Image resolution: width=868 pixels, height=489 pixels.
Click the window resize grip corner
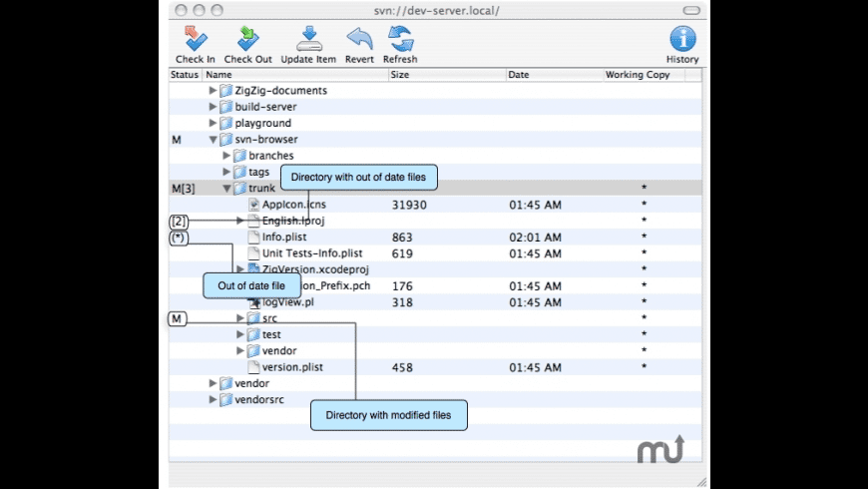pos(701,481)
